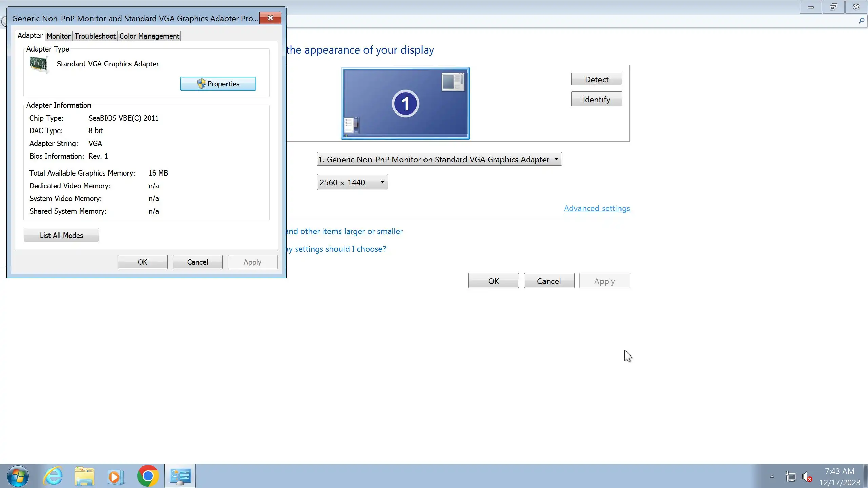Launch Windows Media Player from taskbar

pos(116,476)
